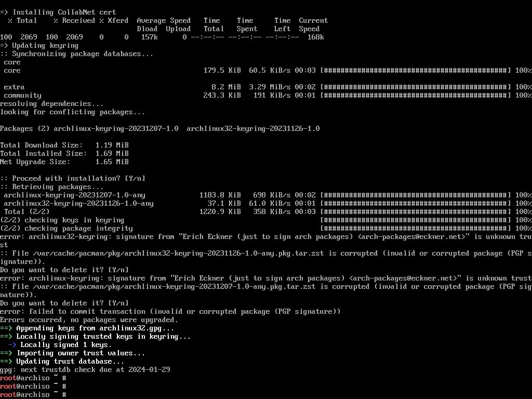532x399 pixels.
Task: Click the 'Net Upgrade Size: 1.65 MiB' line
Action: (64, 162)
